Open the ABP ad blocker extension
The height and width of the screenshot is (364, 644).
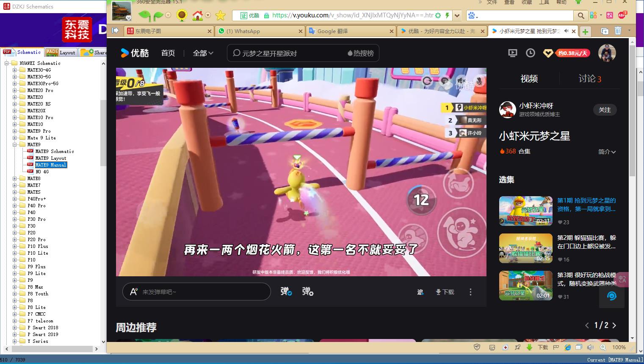pos(622,15)
